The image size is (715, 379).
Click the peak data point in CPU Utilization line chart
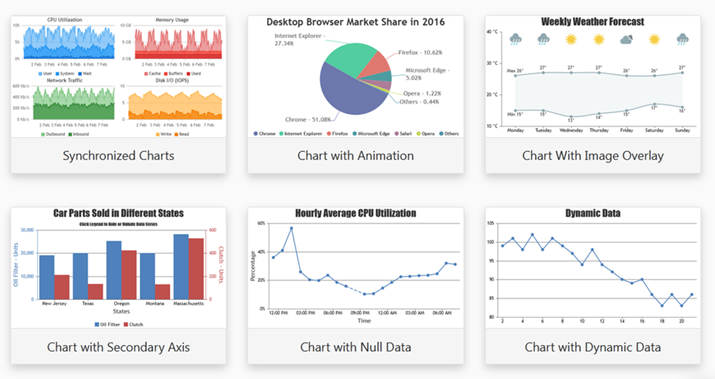point(291,228)
